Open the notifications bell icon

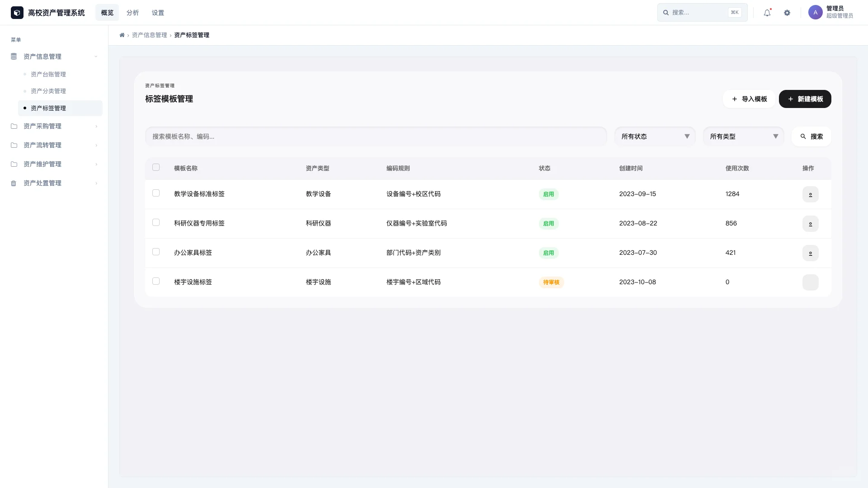767,13
